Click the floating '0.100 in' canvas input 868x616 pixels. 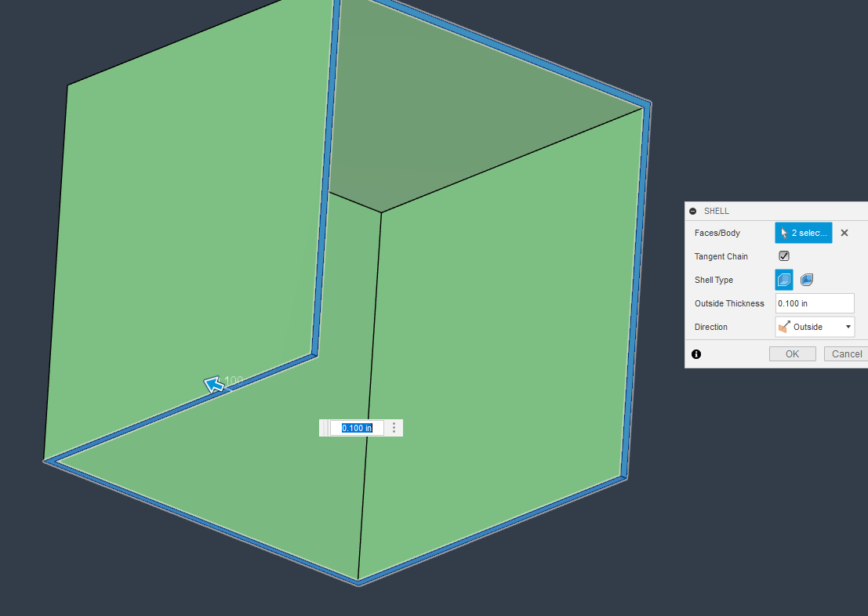point(357,428)
